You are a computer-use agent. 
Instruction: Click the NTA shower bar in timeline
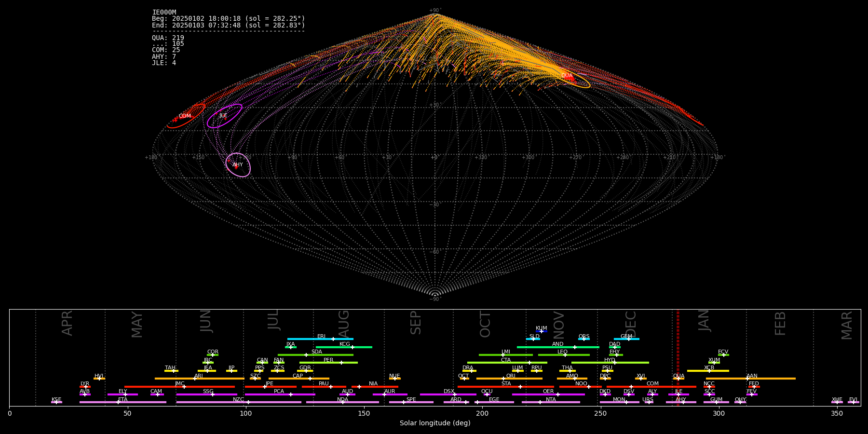tap(551, 402)
